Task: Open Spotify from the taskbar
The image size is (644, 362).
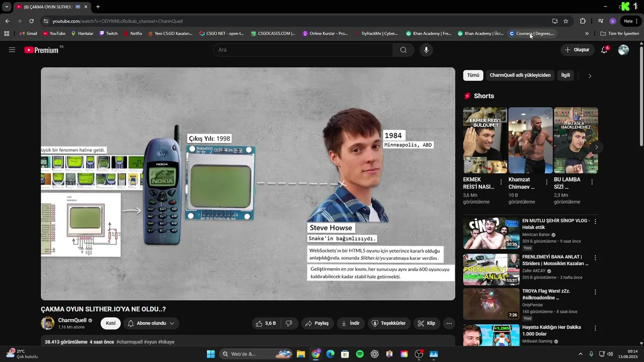Action: pos(360,354)
